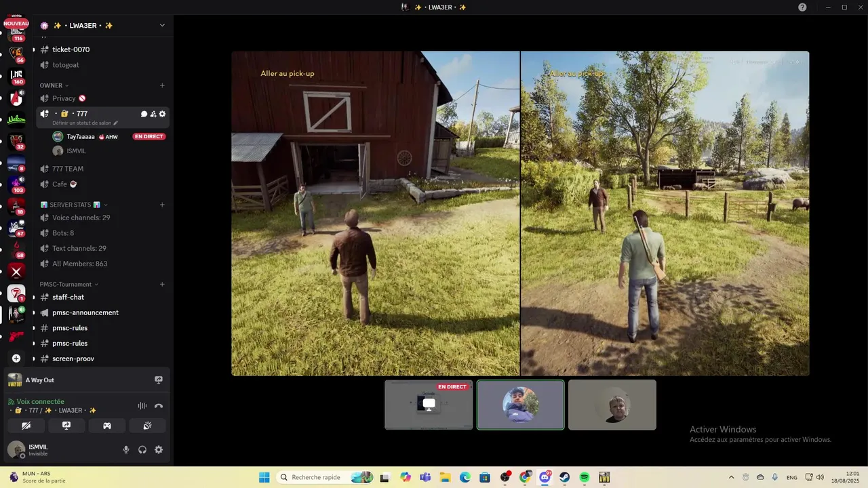Deafen audio with the headphones icon
Screen dimensions: 868x488
(142, 449)
